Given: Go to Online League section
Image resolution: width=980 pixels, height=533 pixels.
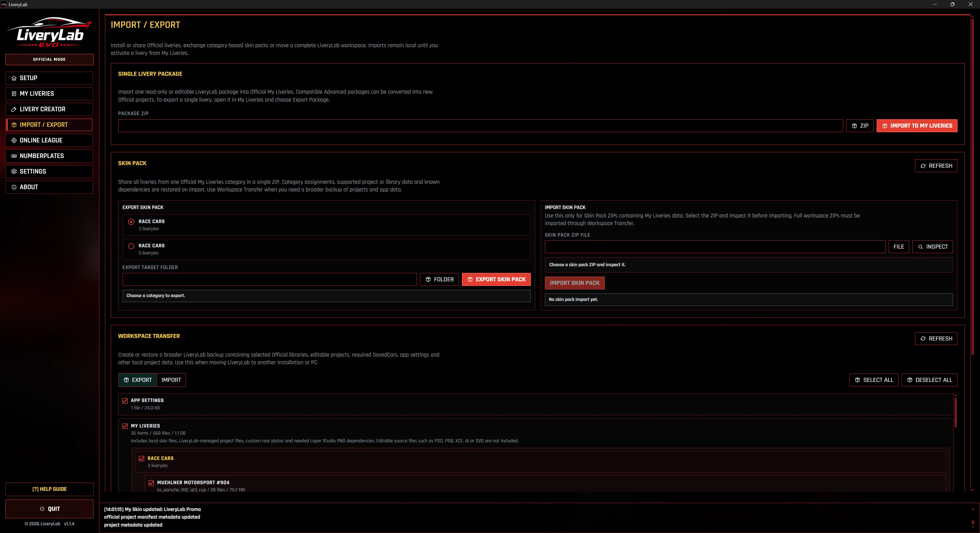Looking at the screenshot, I should (x=49, y=140).
